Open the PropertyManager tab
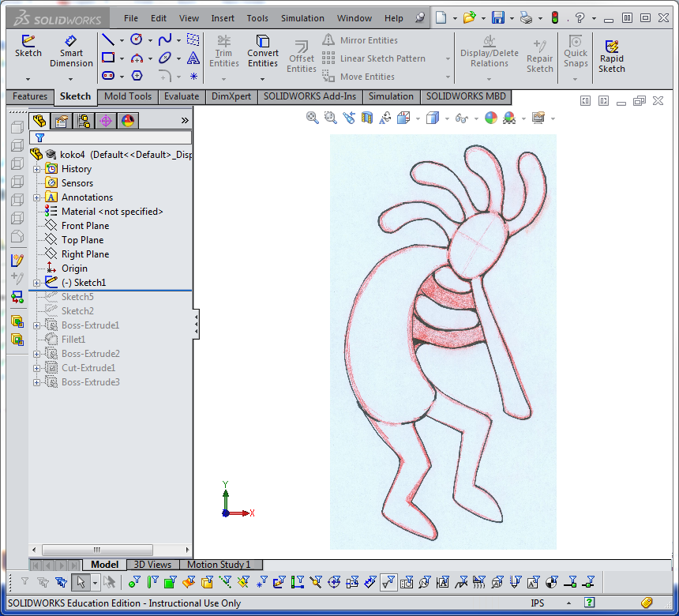This screenshot has height=616, width=679. point(61,121)
